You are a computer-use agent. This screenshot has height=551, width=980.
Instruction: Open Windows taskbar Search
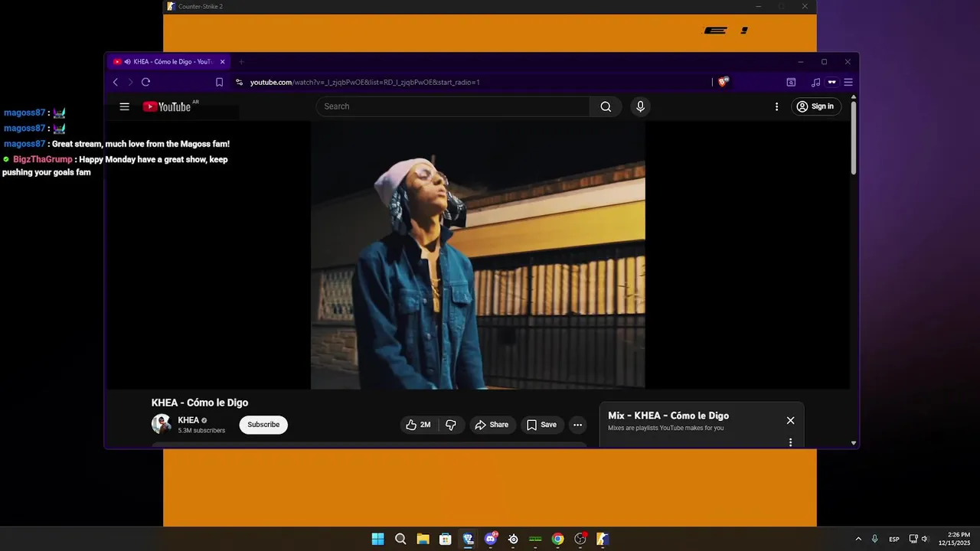coord(400,539)
